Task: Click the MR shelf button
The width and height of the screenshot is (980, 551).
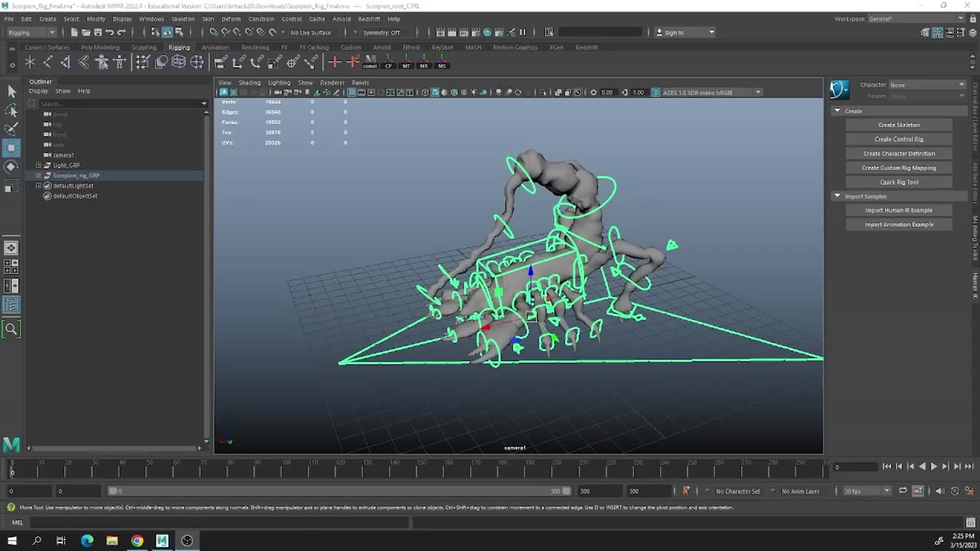Action: pos(424,62)
